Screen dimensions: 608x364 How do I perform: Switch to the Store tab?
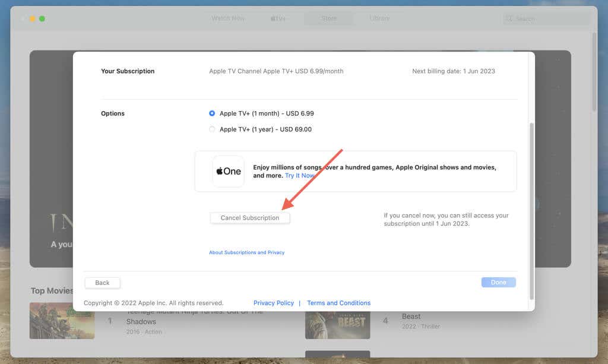pos(330,18)
